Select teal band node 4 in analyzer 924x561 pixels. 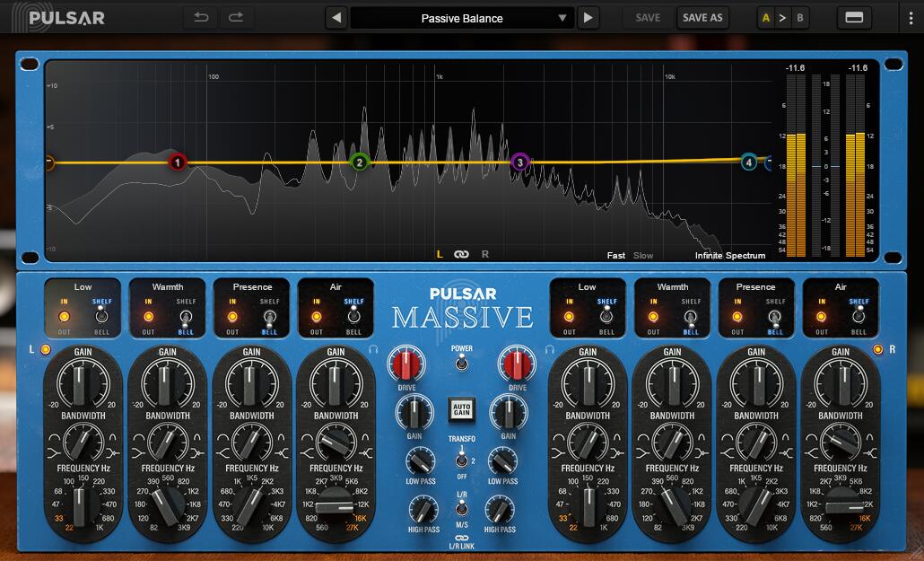coord(748,162)
